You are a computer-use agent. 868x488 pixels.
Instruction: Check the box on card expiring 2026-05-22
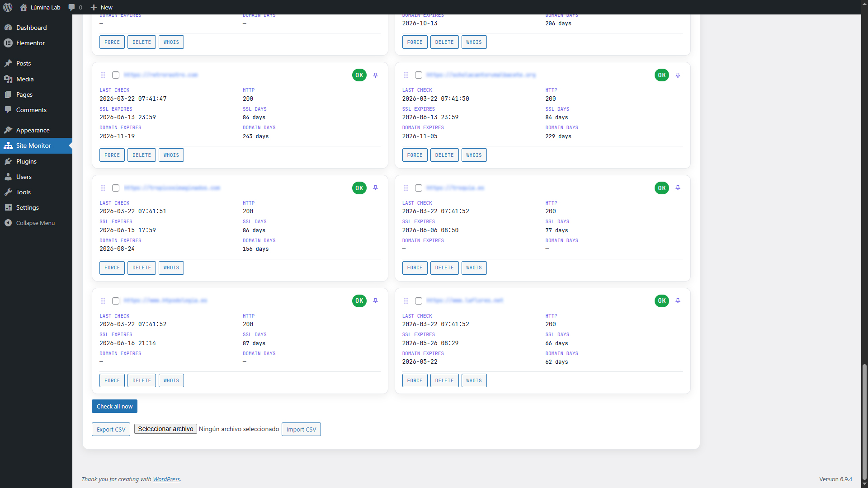(419, 301)
